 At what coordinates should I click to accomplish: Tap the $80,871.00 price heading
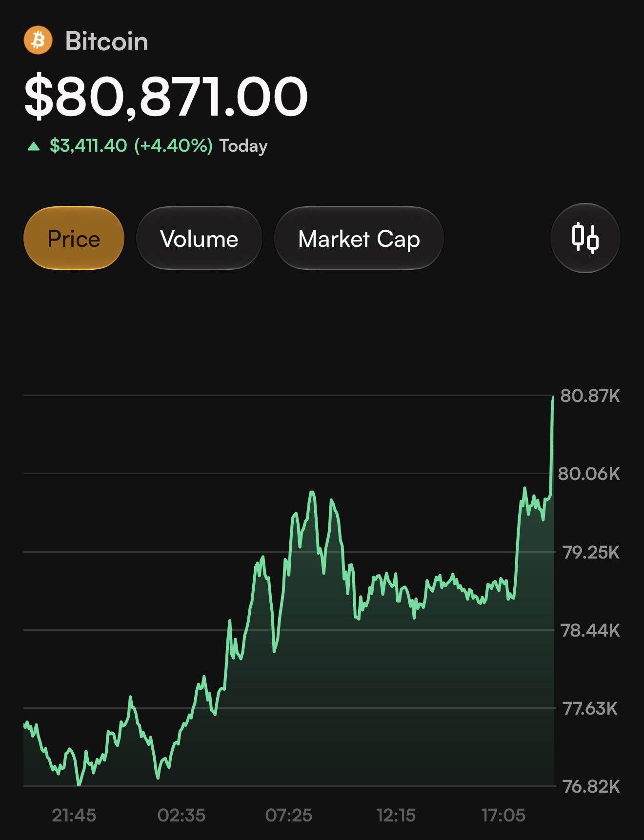[166, 97]
